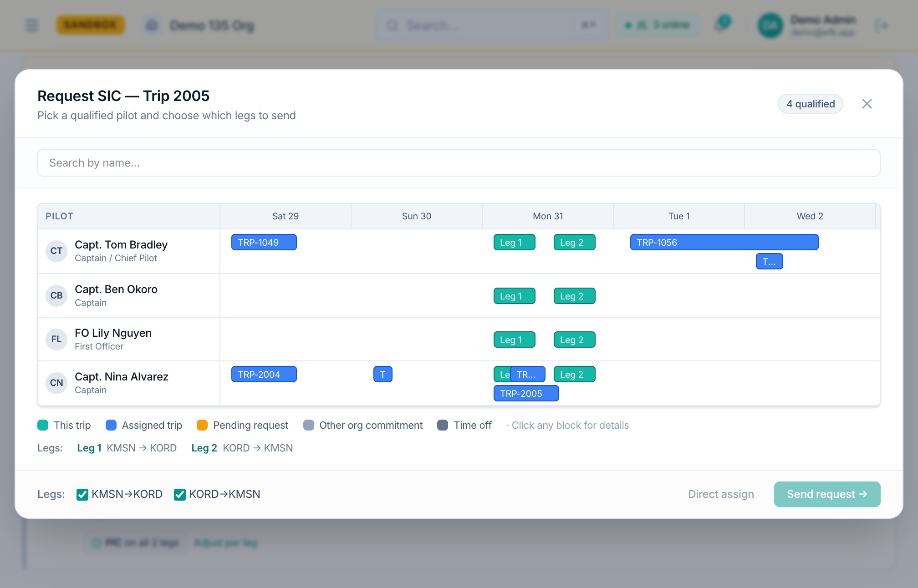The width and height of the screenshot is (918, 588).
Task: Click the CT avatar icon
Action: [56, 251]
